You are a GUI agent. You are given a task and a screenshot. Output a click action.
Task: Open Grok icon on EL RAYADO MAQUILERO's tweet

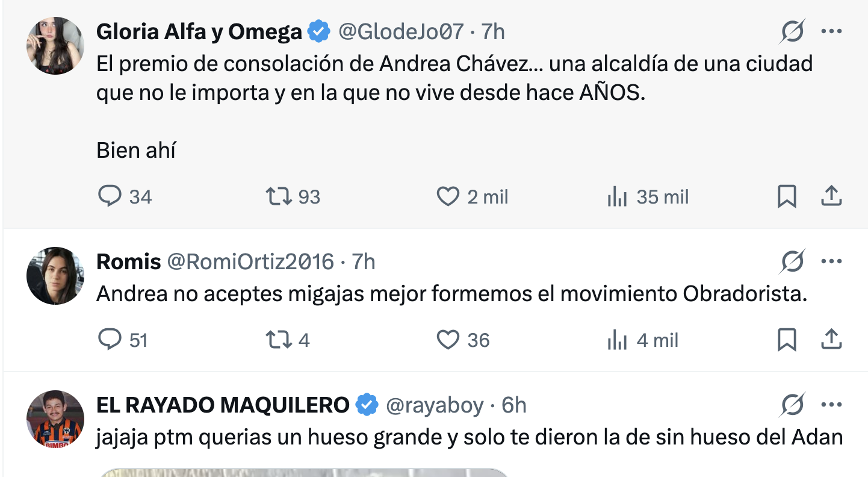click(x=792, y=405)
